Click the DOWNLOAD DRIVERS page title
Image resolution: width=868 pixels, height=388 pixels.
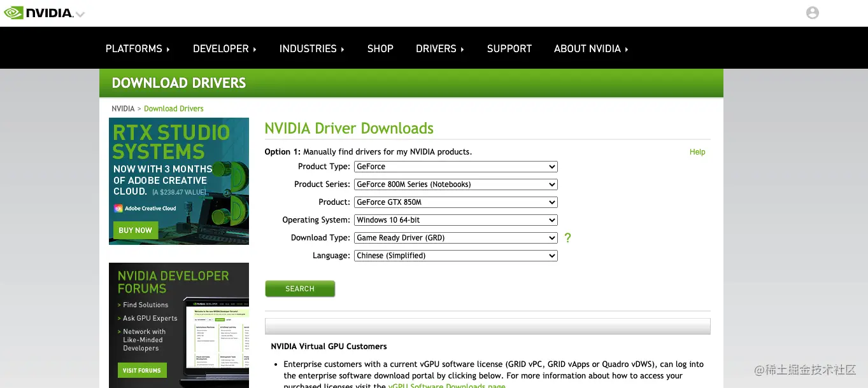pos(179,83)
